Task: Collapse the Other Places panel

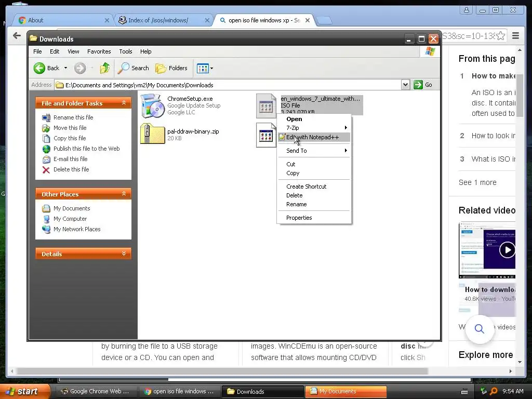Action: click(124, 194)
